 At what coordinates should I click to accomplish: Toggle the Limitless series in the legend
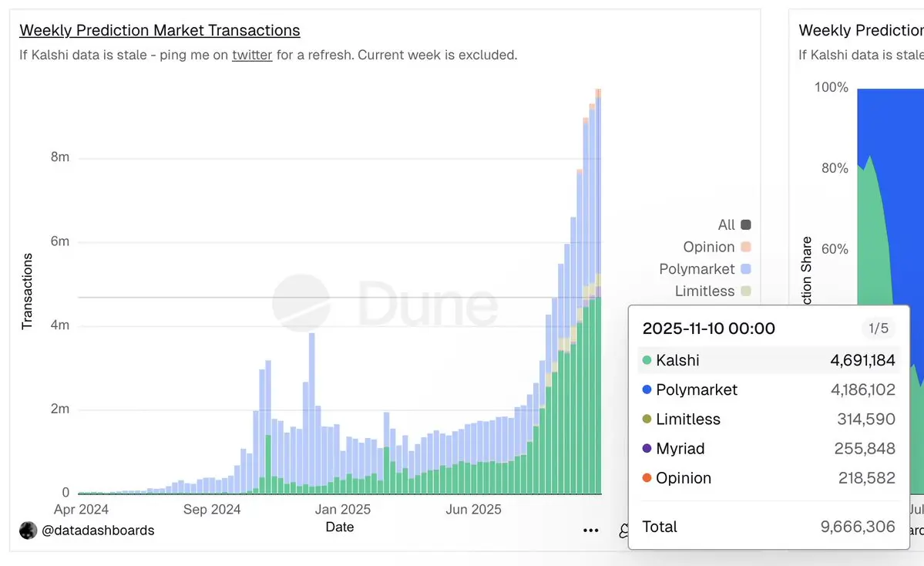click(712, 291)
